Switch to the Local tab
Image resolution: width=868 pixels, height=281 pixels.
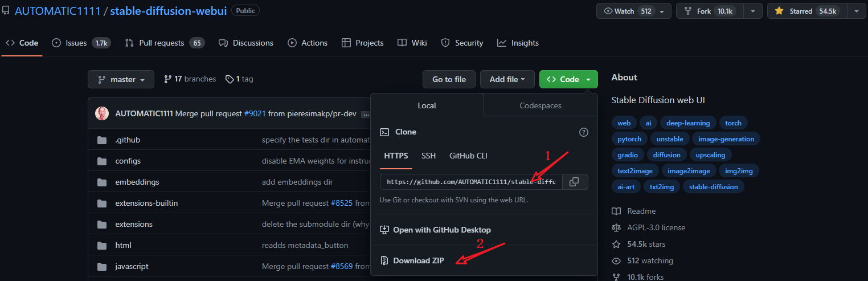pyautogui.click(x=427, y=105)
